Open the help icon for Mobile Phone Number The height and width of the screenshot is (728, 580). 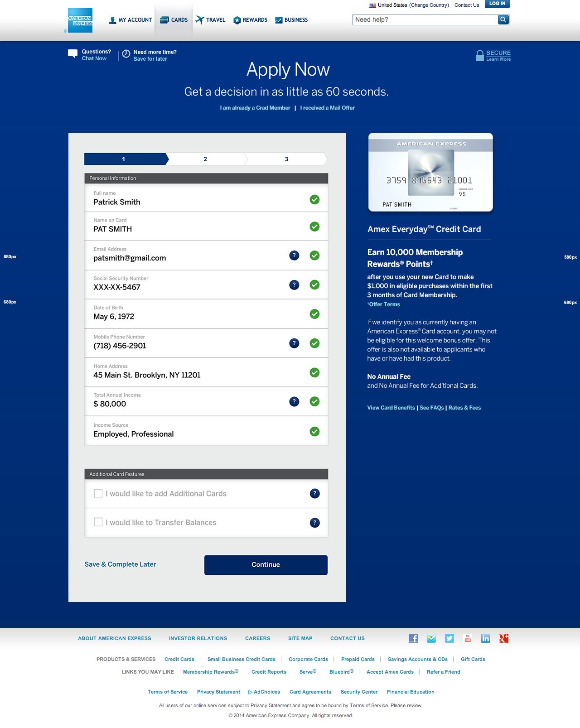click(294, 343)
